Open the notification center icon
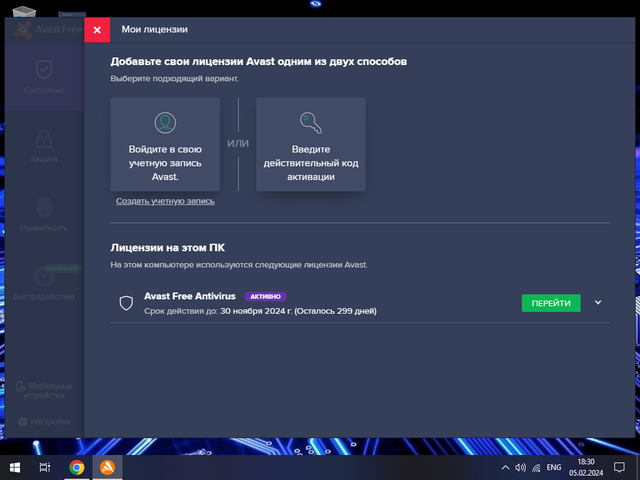 coord(619,467)
